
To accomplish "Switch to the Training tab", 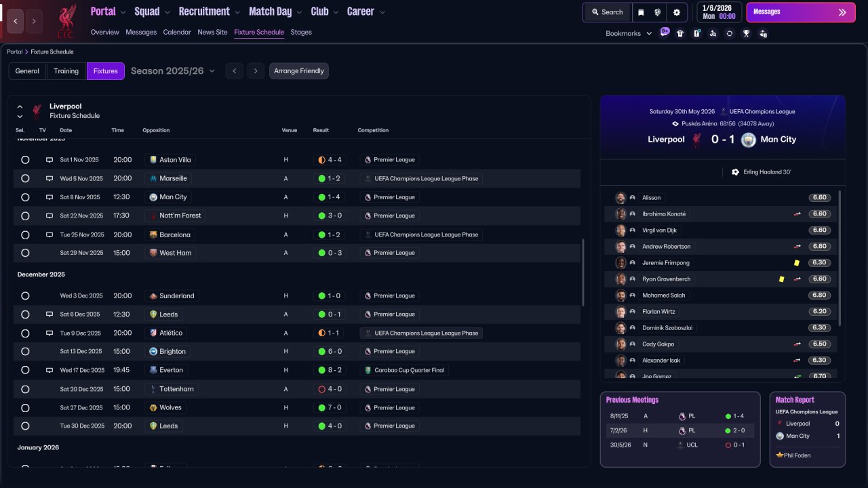I will click(66, 71).
